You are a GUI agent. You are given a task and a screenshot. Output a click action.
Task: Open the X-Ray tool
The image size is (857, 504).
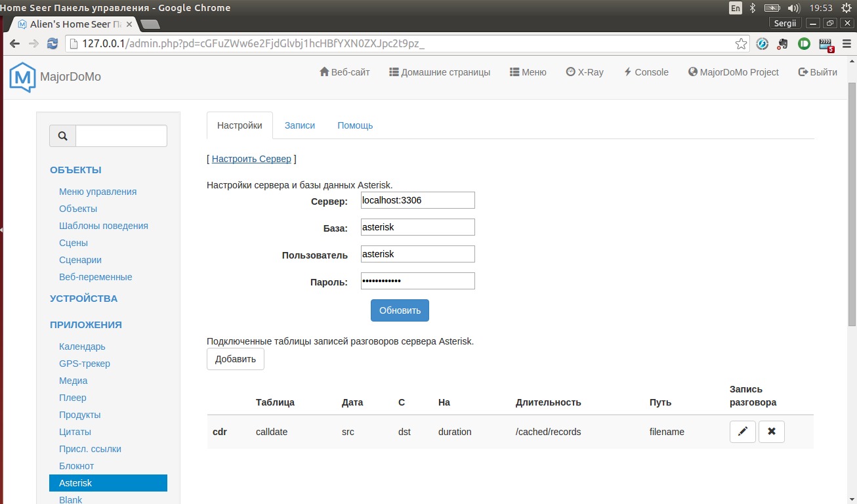[x=585, y=72]
